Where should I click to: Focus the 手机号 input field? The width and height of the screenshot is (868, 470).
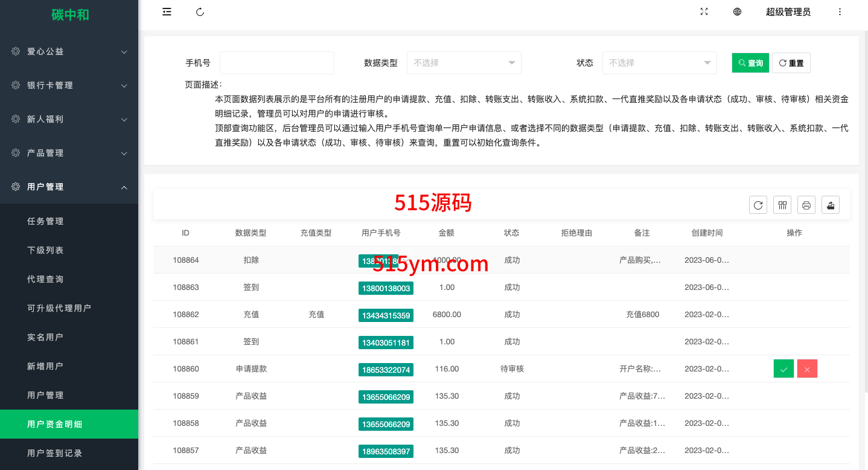click(x=276, y=63)
